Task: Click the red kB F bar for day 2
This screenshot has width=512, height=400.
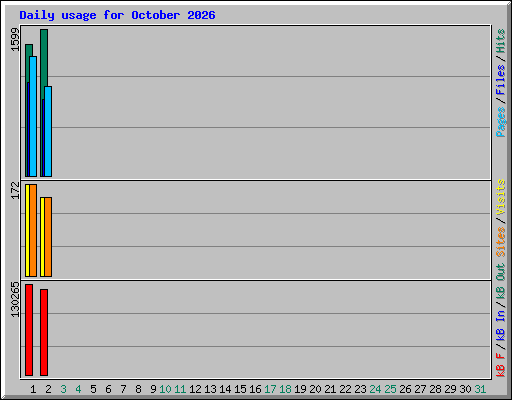Action: [x=44, y=332]
